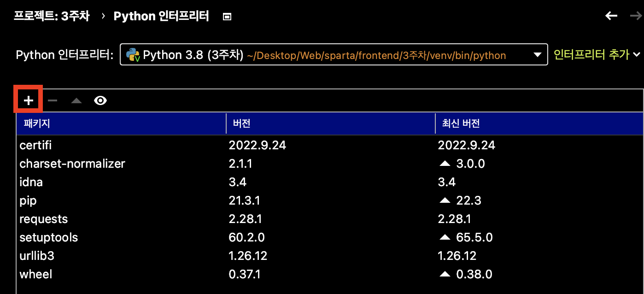Click the upgrade arrow next to 22.3
This screenshot has width=644, height=294.
pyautogui.click(x=445, y=200)
